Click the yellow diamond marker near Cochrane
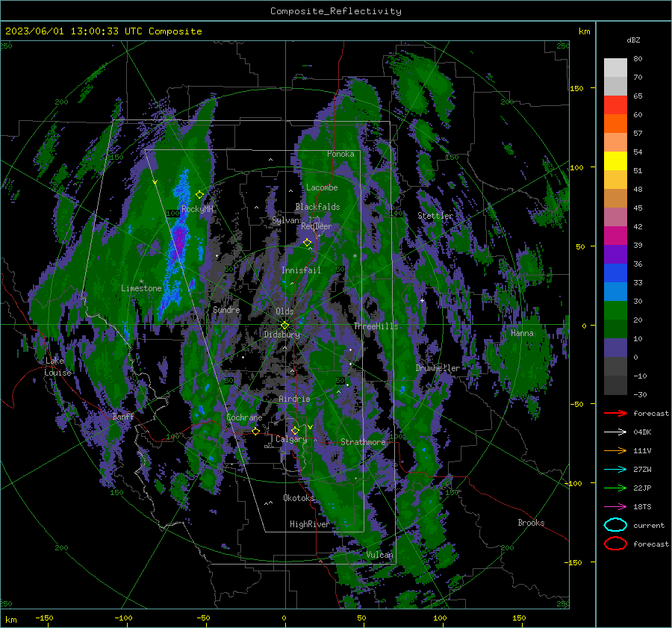Image resolution: width=672 pixels, height=628 pixels. pyautogui.click(x=255, y=431)
